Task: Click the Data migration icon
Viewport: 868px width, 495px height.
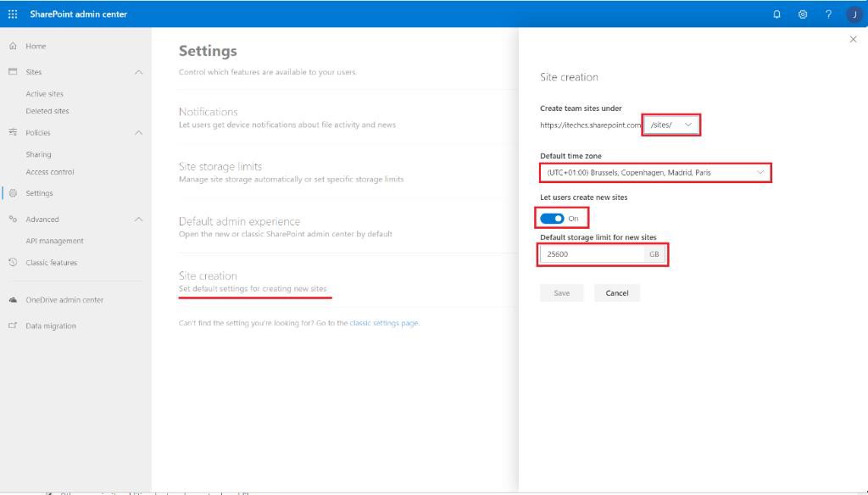Action: point(13,325)
